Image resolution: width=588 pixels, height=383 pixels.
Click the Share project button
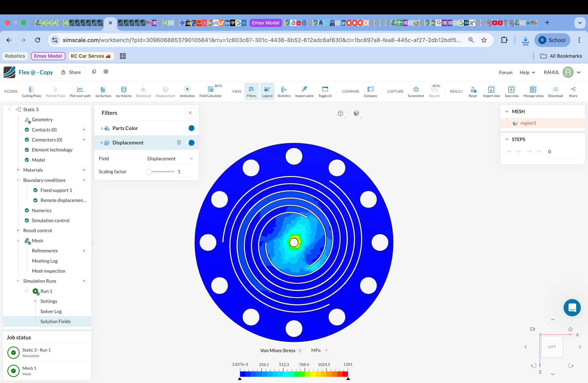[x=71, y=72]
